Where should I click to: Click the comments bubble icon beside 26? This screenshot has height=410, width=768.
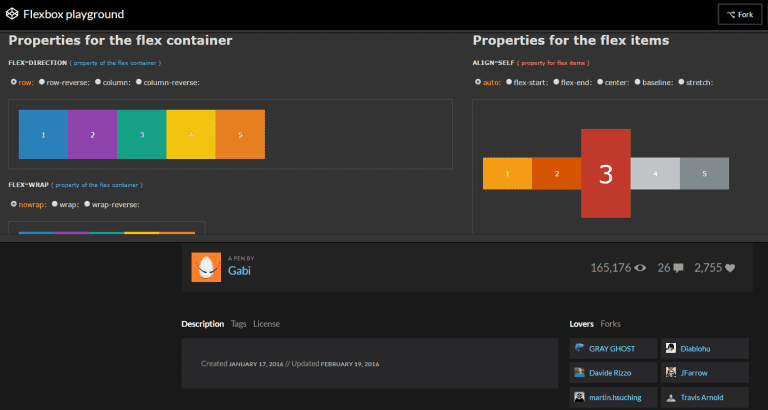point(678,268)
